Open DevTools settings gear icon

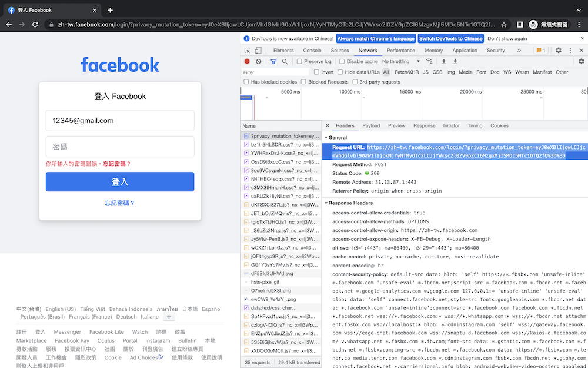tap(559, 50)
